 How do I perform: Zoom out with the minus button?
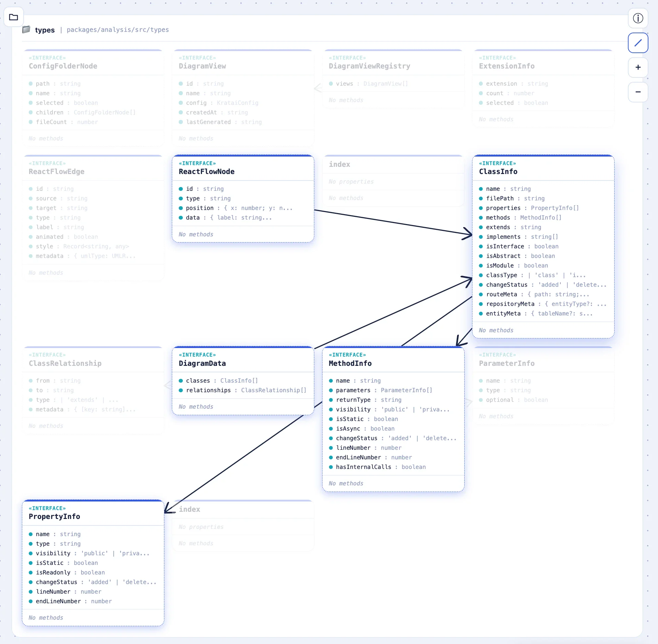638,92
